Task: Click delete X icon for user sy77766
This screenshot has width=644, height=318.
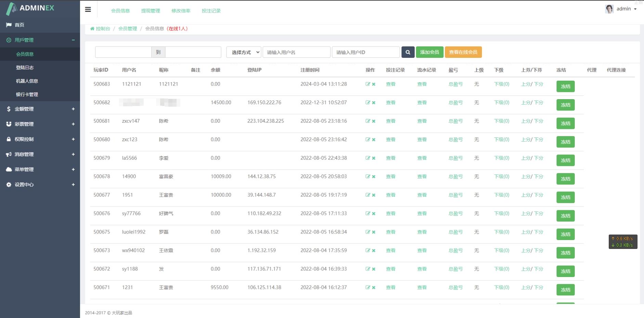Action: click(374, 214)
